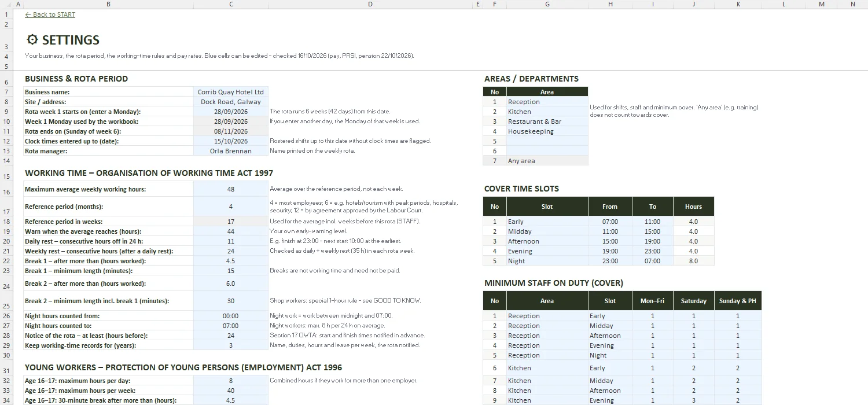Viewport: 868px width, 405px height.
Task: Select the Reception Night cover area cell
Action: click(x=547, y=355)
